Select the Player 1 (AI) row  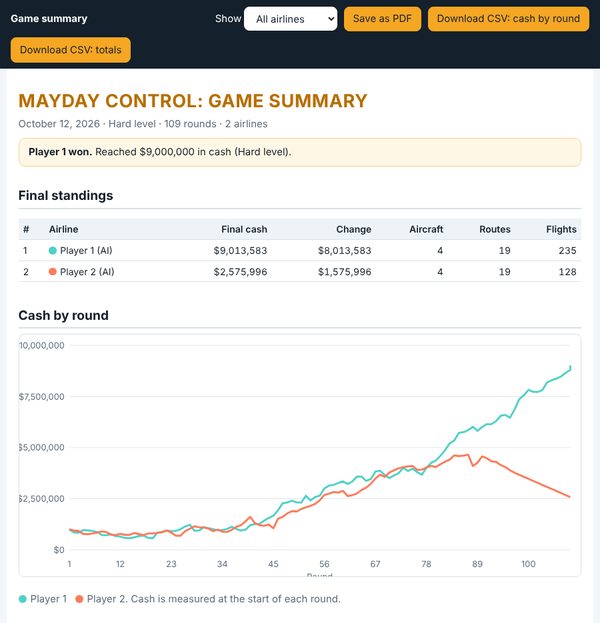coord(300,251)
